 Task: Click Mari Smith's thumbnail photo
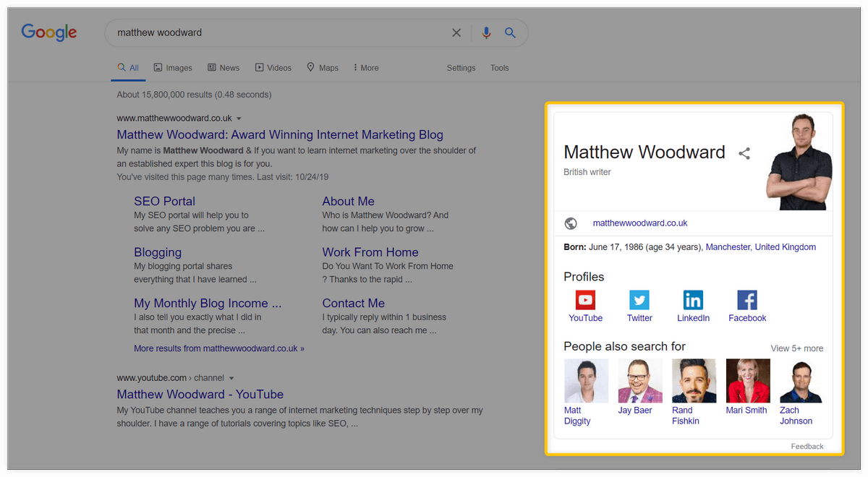(x=748, y=380)
